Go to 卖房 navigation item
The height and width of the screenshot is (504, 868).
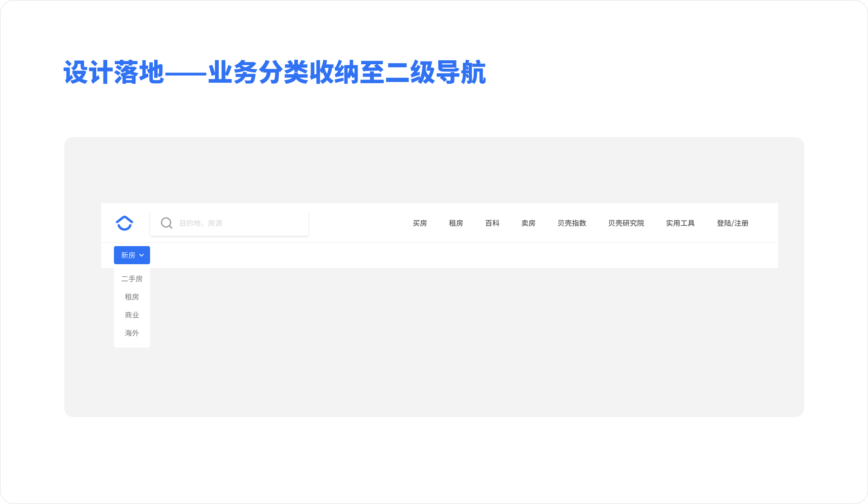click(528, 223)
